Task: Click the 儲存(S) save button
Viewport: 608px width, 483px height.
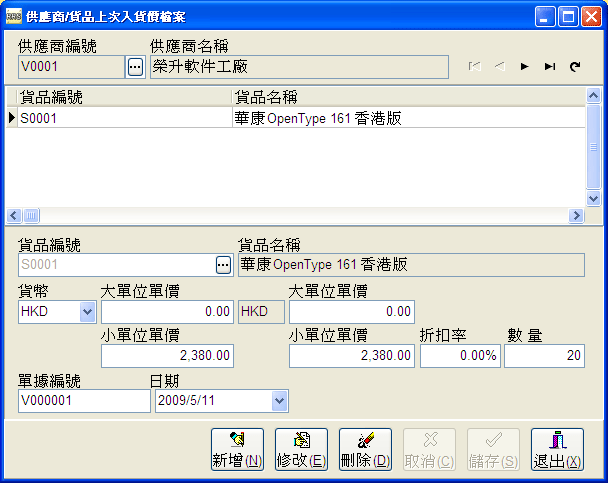Action: click(493, 450)
